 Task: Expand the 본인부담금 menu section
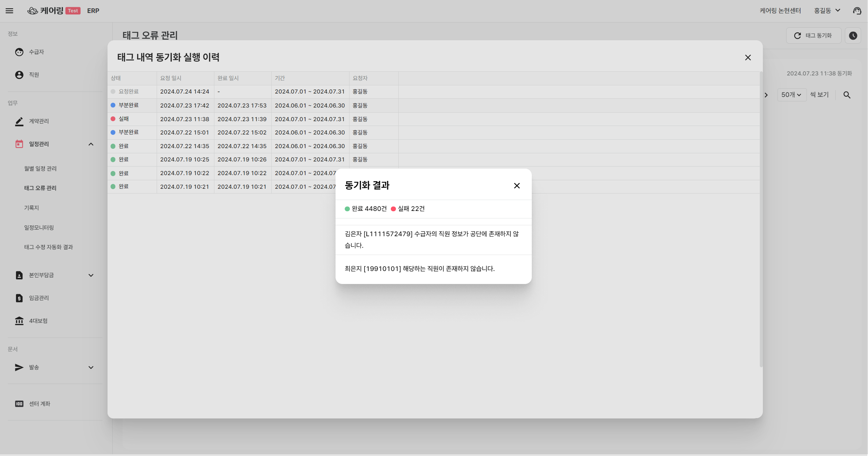point(91,275)
